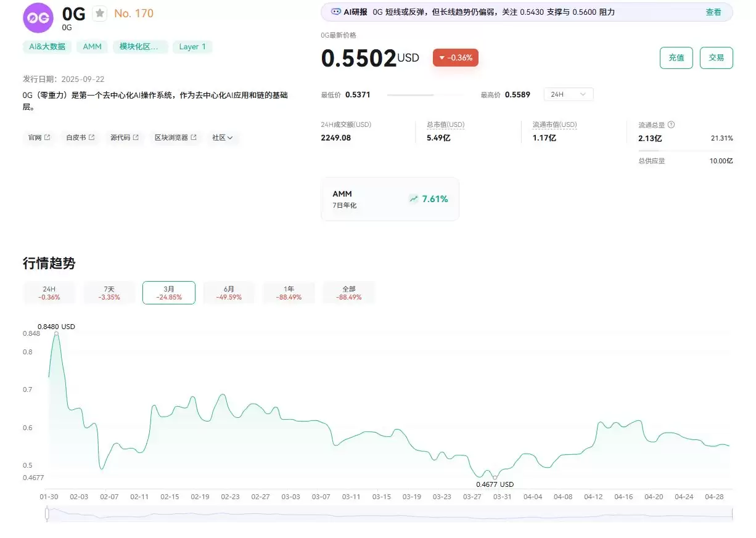Click the low-high price range bar
The width and height of the screenshot is (756, 538).
[x=425, y=95]
